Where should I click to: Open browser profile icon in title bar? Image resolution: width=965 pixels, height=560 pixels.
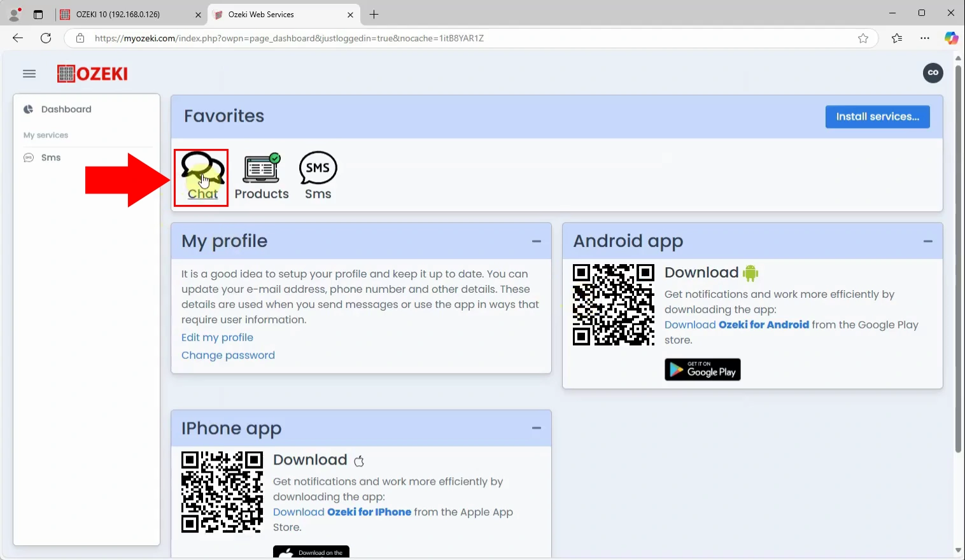pos(14,14)
